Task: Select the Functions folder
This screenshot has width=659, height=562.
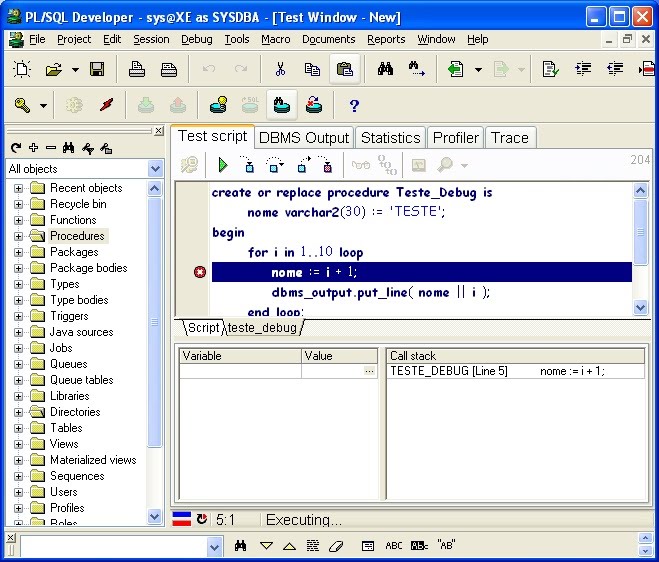Action: (x=73, y=220)
